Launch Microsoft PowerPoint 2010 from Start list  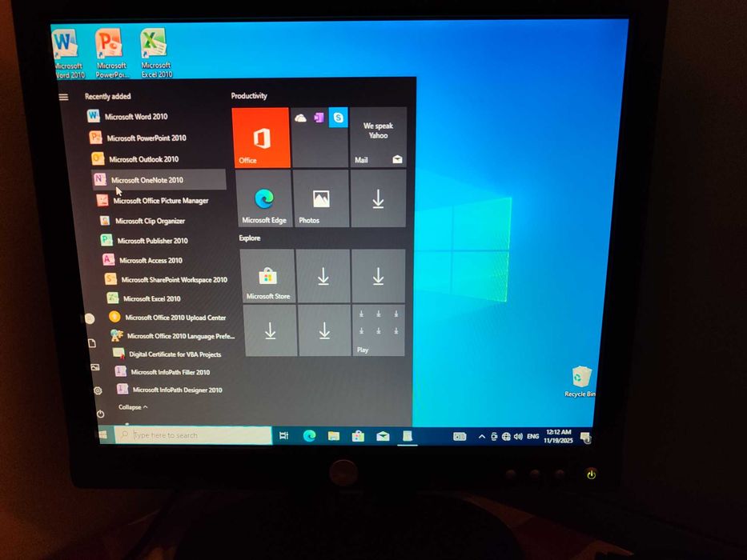155,138
